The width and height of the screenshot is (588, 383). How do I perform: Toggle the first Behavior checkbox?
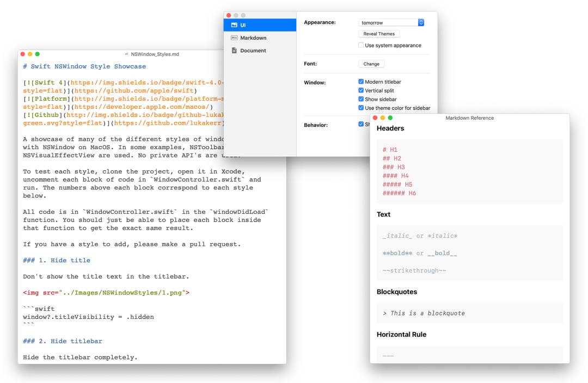(361, 124)
